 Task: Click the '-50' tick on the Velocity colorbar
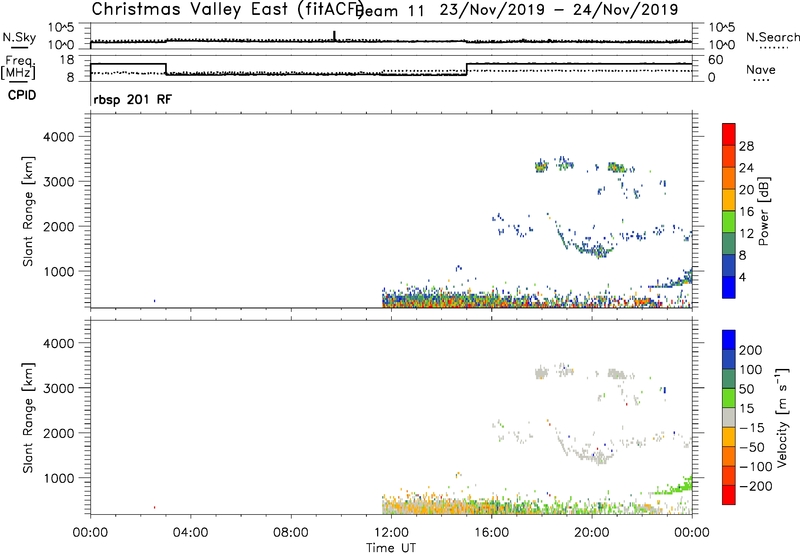[x=752, y=447]
